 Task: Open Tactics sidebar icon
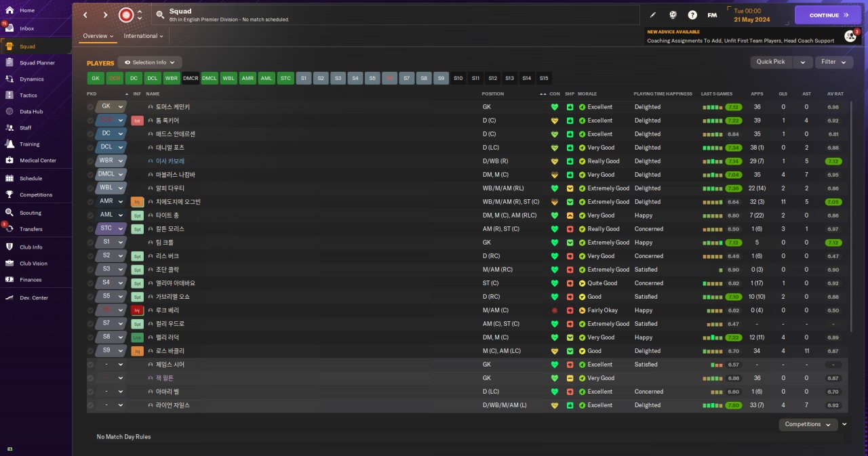point(9,95)
